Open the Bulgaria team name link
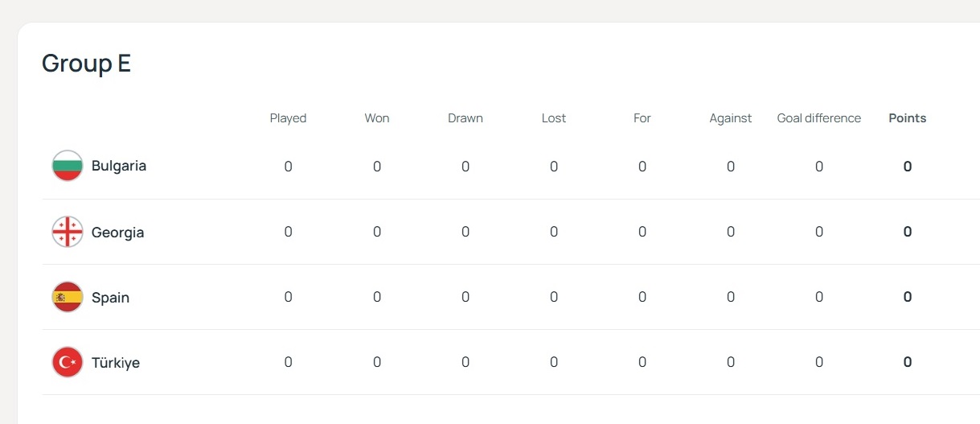The width and height of the screenshot is (980, 424). point(119,166)
